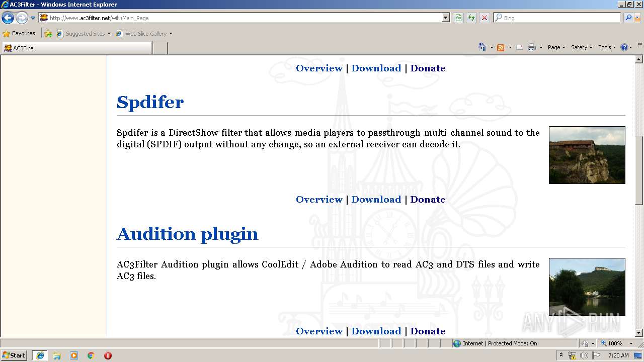This screenshot has width=644, height=362.
Task: Open the security lock status icon
Action: (x=585, y=343)
